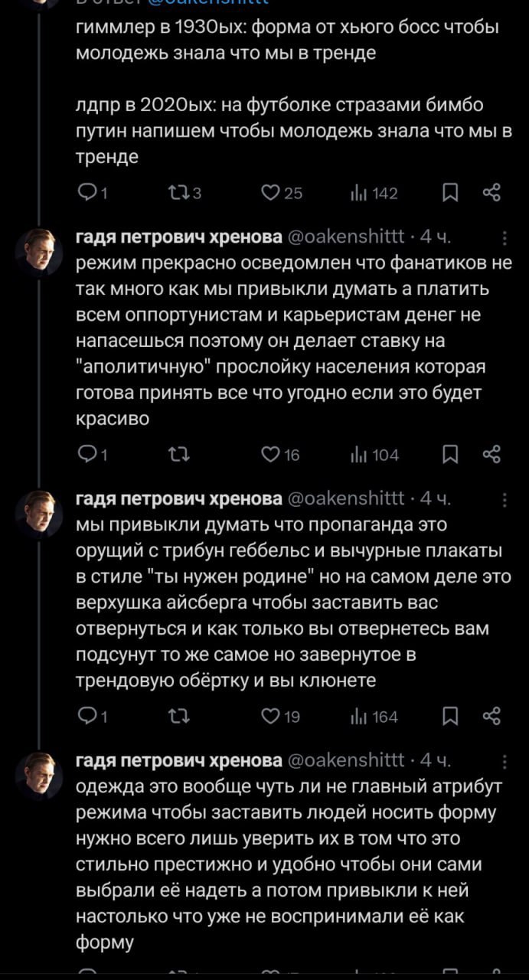
Task: Open author name on tweet starting "режим прекрасно"
Action: tap(179, 236)
